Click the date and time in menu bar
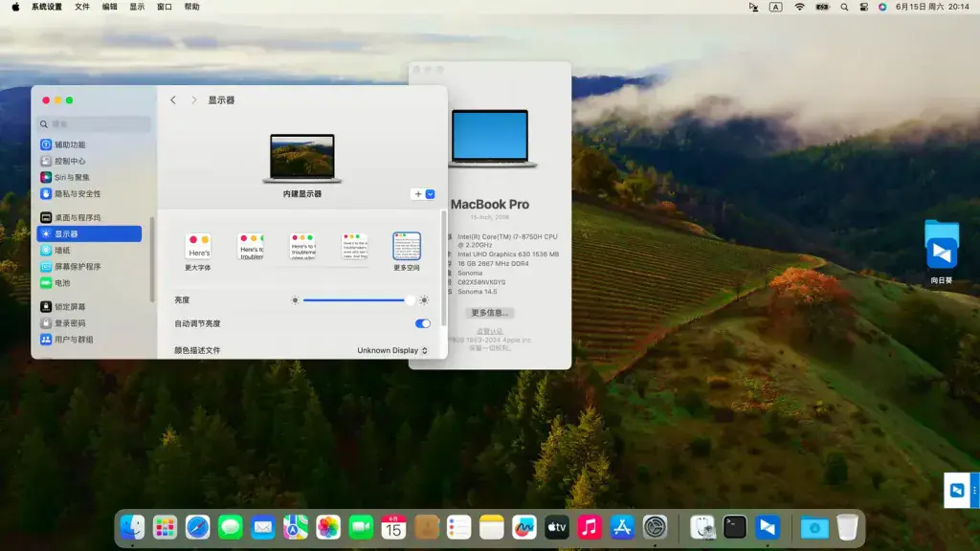 932,7
